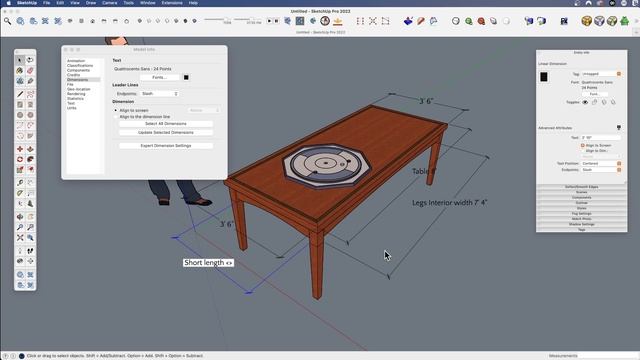Open the Extensions menu
640x360 pixels.
[172, 3]
